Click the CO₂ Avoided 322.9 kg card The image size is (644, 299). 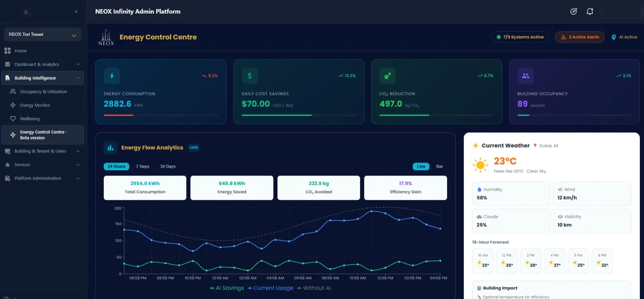pyautogui.click(x=319, y=188)
